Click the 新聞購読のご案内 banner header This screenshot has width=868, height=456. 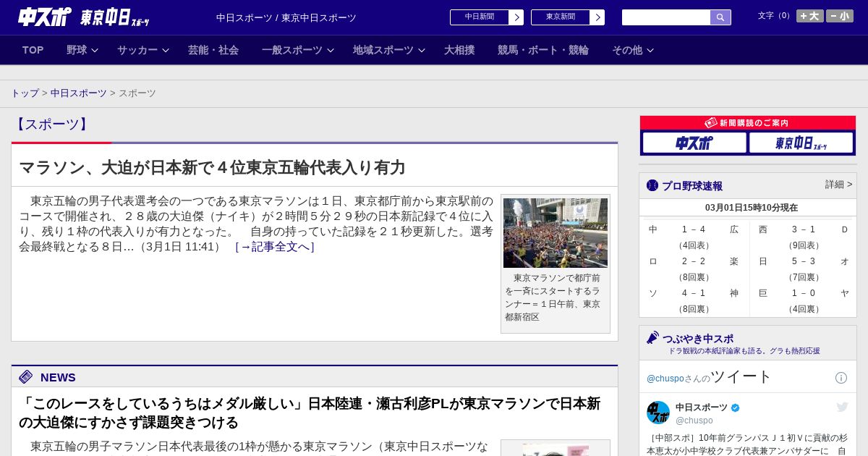click(748, 123)
